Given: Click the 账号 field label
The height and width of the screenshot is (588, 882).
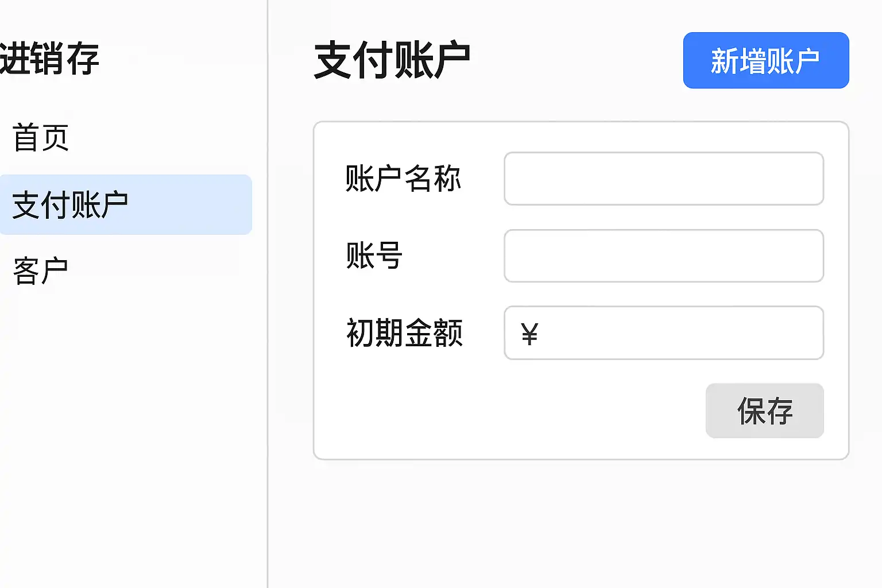Looking at the screenshot, I should [374, 256].
